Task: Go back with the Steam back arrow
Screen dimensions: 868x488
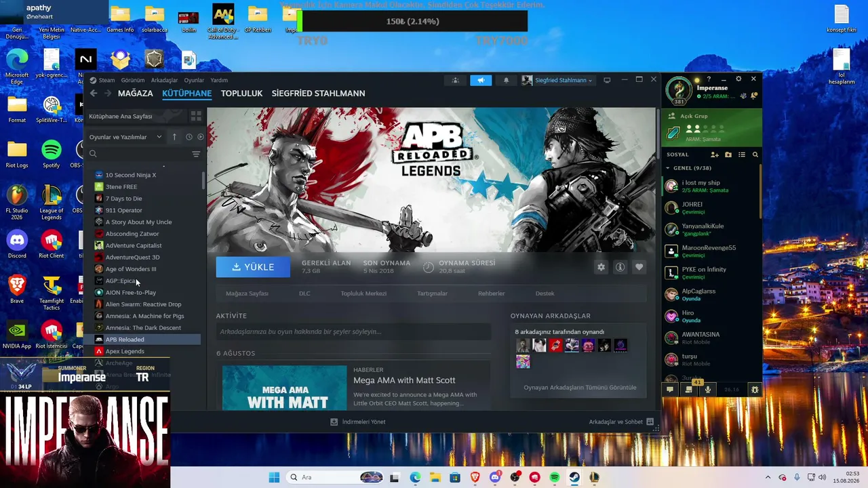Action: [x=94, y=94]
